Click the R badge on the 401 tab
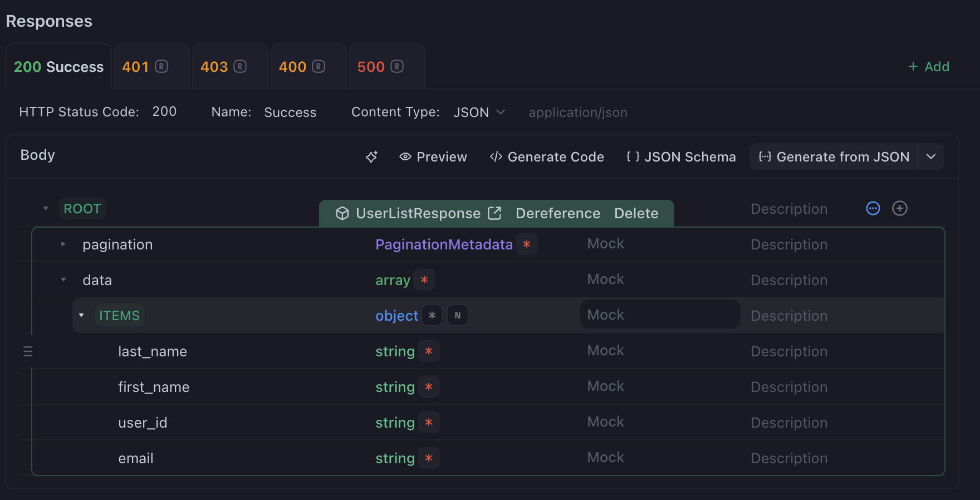 161,67
